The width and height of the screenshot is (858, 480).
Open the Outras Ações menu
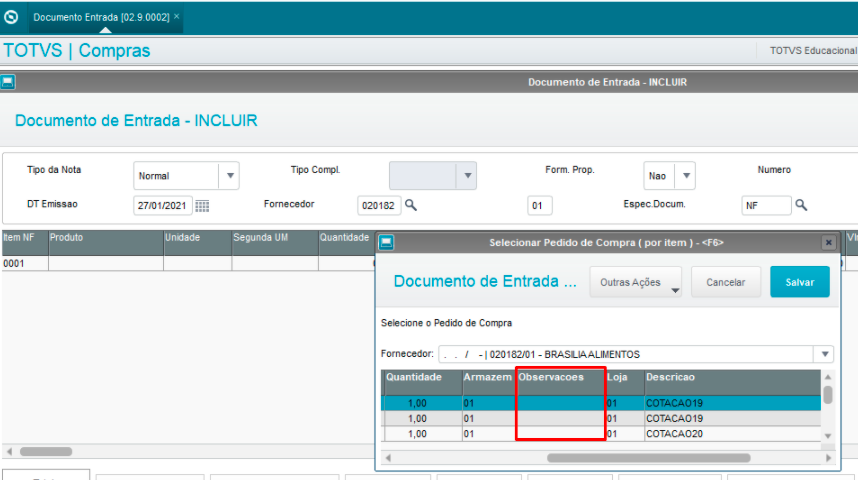pos(635,282)
